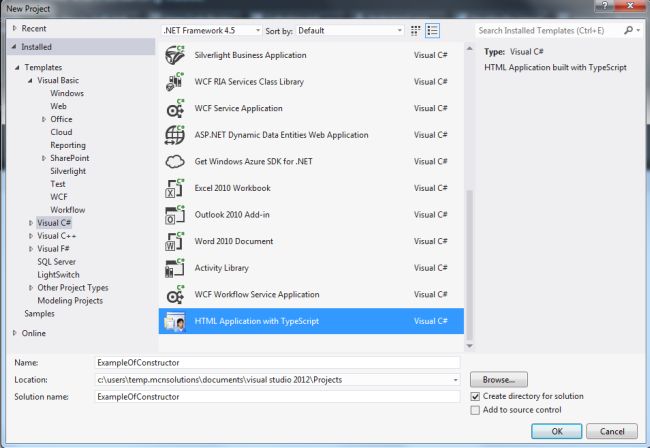650x448 pixels.
Task: Collapse the Templates tree node
Action: [x=17, y=67]
